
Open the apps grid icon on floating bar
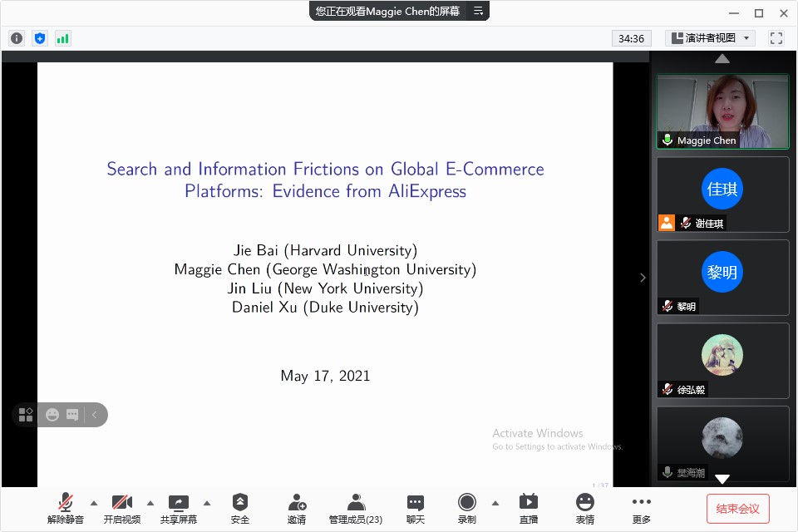pos(26,415)
